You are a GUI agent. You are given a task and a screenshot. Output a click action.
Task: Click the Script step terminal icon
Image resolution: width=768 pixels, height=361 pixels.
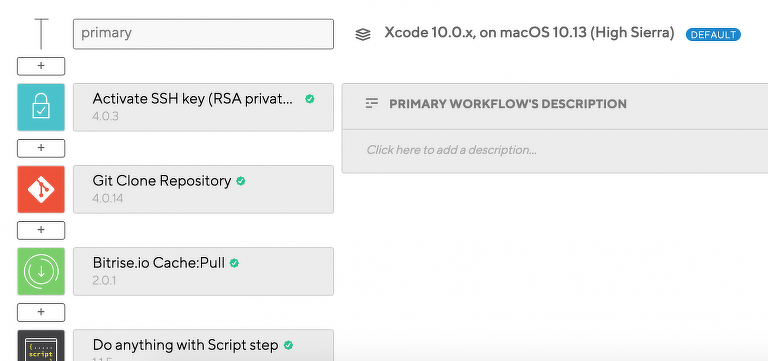click(x=41, y=345)
